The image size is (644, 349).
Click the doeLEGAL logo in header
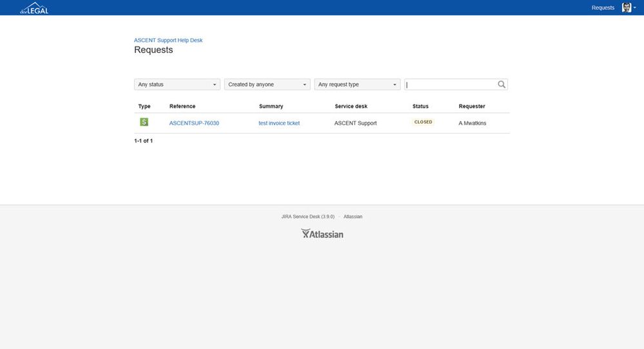point(34,8)
